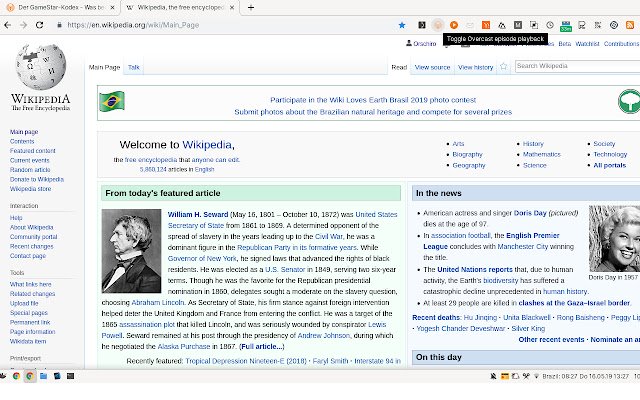Open the Talk tab
The height and width of the screenshot is (400, 640).
133,67
